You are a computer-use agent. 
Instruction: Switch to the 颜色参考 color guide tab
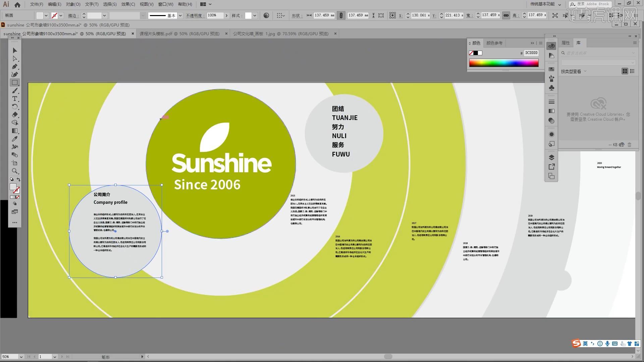point(494,43)
